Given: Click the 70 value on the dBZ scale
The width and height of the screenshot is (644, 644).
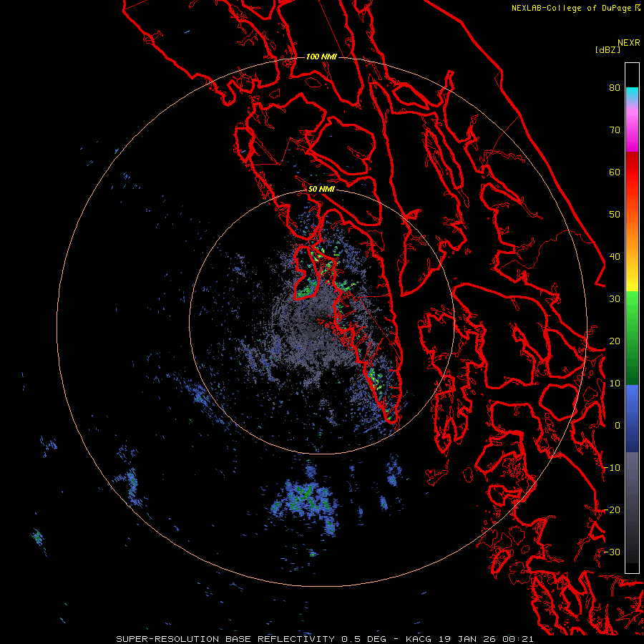Looking at the screenshot, I should click(615, 130).
